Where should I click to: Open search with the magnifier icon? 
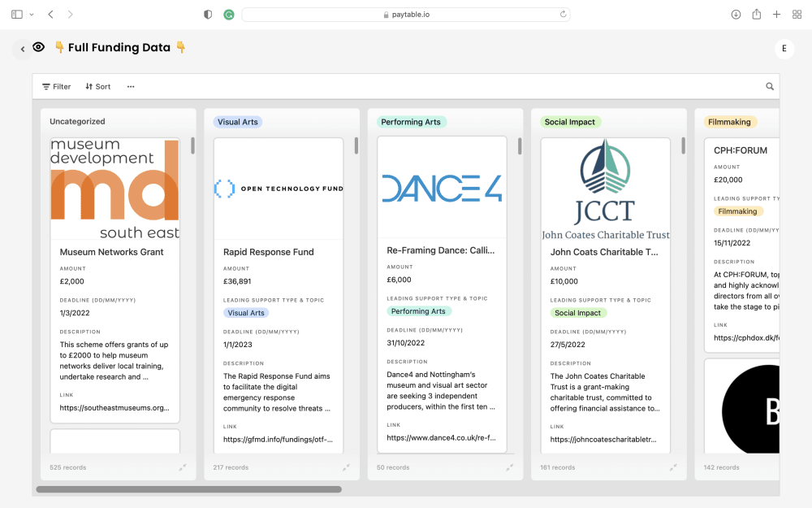point(769,86)
